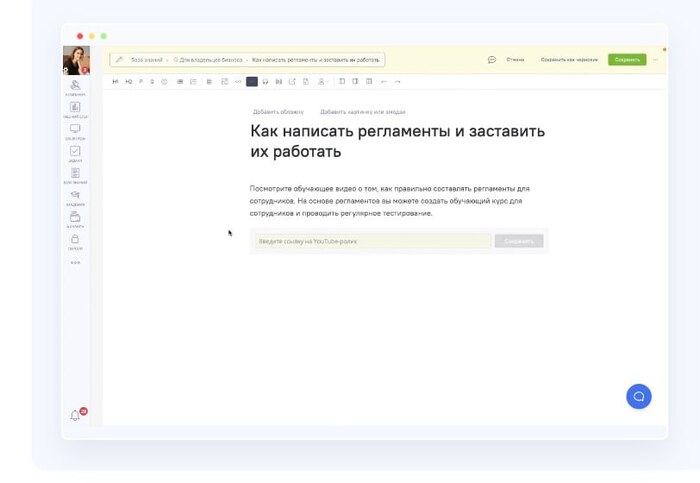Click 'Сохранить как черновик' button

[569, 60]
